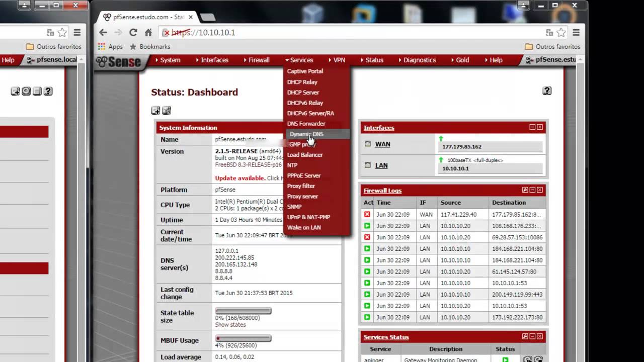The width and height of the screenshot is (644, 362).
Task: Minimize the Interfaces widget
Action: (532, 127)
